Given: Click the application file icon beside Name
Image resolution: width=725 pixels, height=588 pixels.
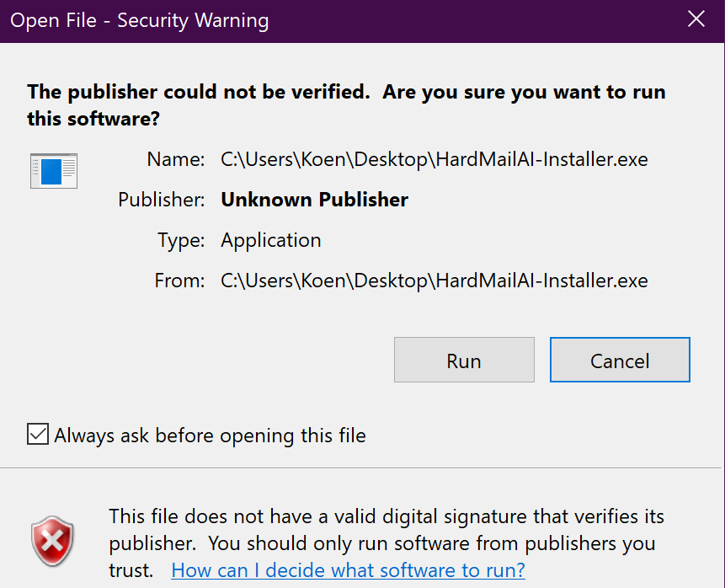Looking at the screenshot, I should point(53,169).
